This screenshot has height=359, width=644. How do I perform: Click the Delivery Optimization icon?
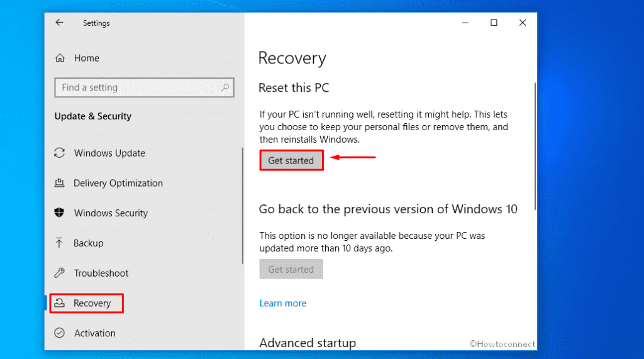(x=60, y=183)
